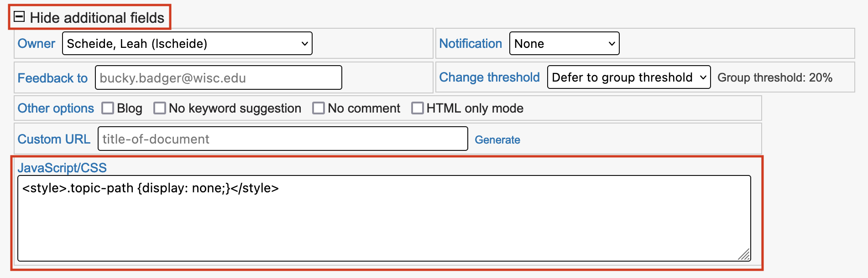Click the Feedback to email field
Image resolution: width=868 pixels, height=278 pixels.
coord(219,77)
